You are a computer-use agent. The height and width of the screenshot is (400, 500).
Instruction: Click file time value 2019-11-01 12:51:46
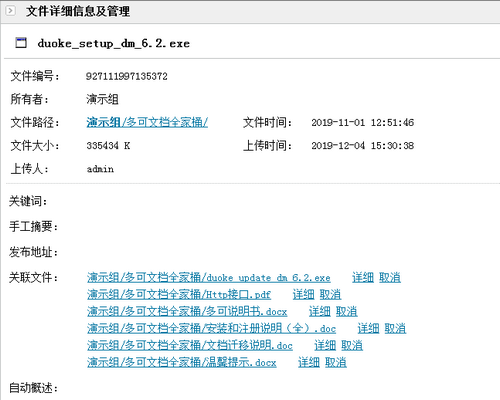363,122
